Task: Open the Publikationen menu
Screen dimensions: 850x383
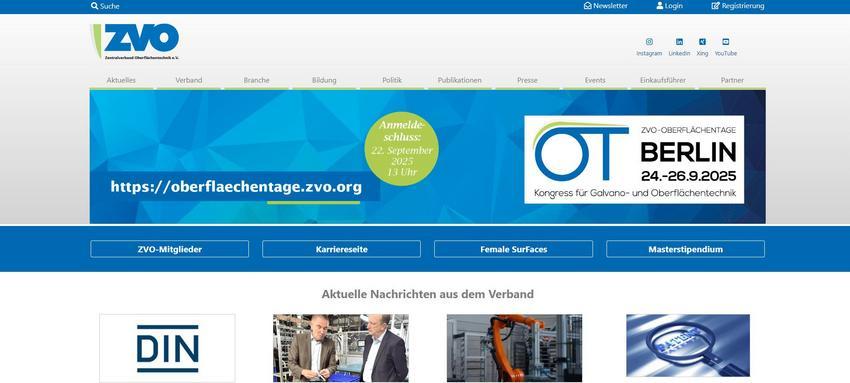Action: pyautogui.click(x=460, y=80)
